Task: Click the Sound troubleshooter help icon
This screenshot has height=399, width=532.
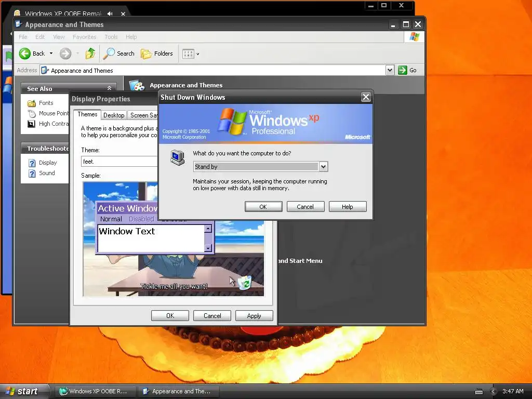Action: 32,174
